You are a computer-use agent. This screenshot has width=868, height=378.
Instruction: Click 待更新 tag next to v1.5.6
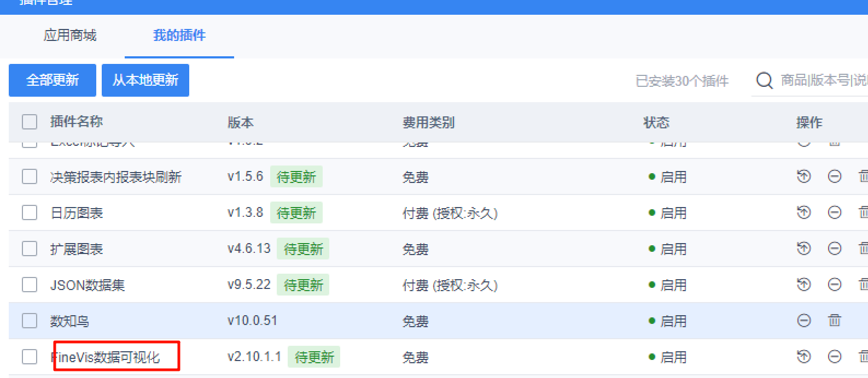(x=296, y=176)
